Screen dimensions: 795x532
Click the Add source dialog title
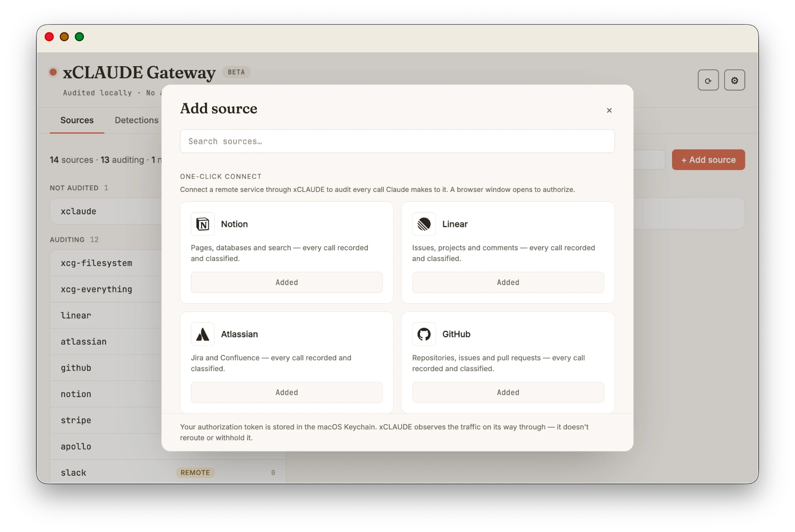point(219,108)
